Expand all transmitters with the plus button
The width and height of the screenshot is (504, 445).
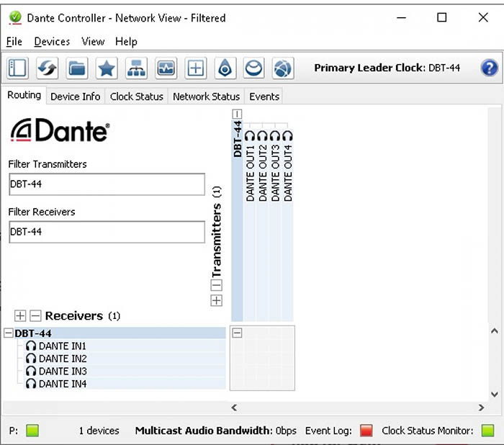pos(216,301)
